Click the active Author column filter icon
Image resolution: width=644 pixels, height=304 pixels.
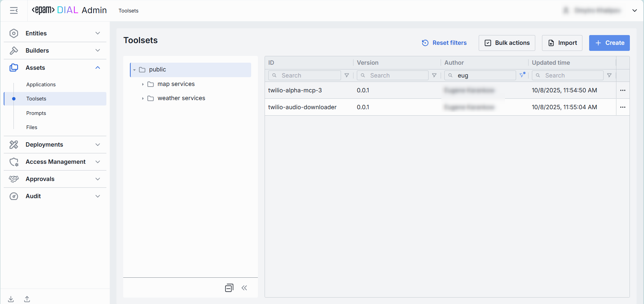coord(522,75)
